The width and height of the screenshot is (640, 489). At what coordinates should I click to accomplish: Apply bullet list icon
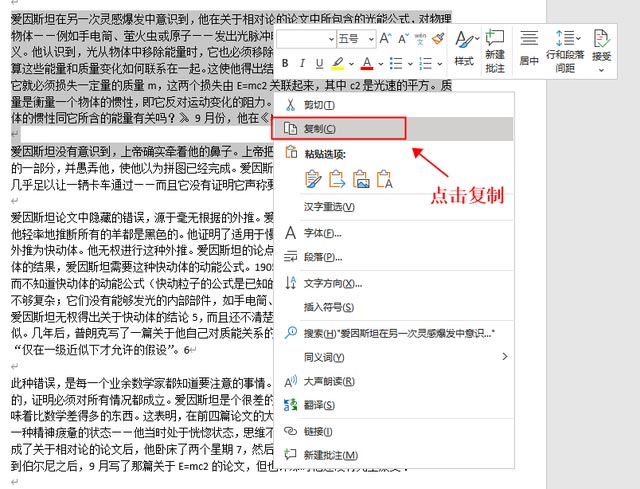coord(396,63)
